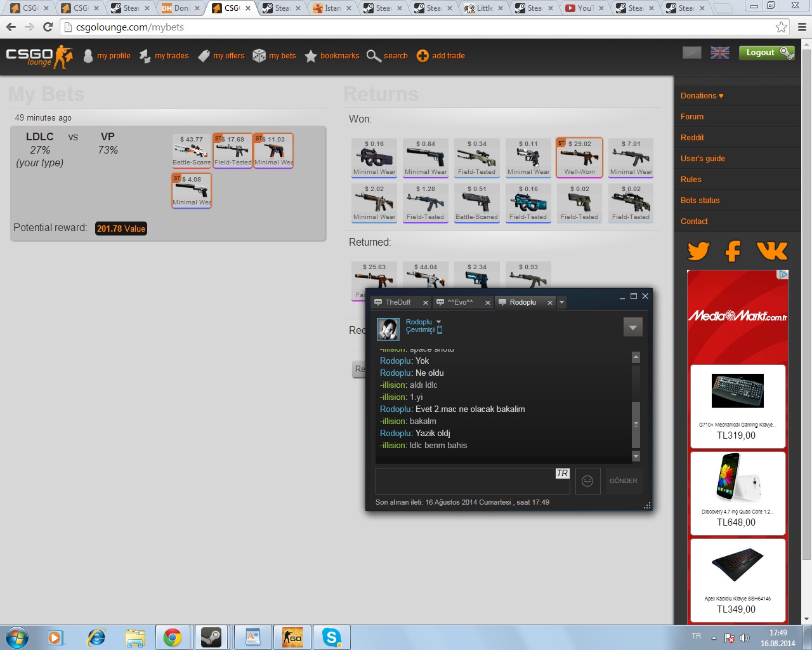Image resolution: width=812 pixels, height=650 pixels.
Task: Open my profile page
Action: pos(107,56)
